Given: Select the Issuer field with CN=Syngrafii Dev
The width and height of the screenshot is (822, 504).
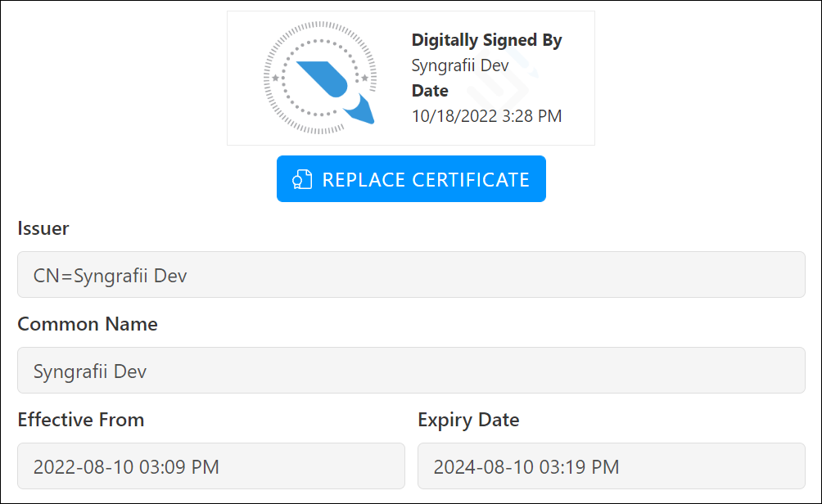Looking at the screenshot, I should tap(411, 275).
